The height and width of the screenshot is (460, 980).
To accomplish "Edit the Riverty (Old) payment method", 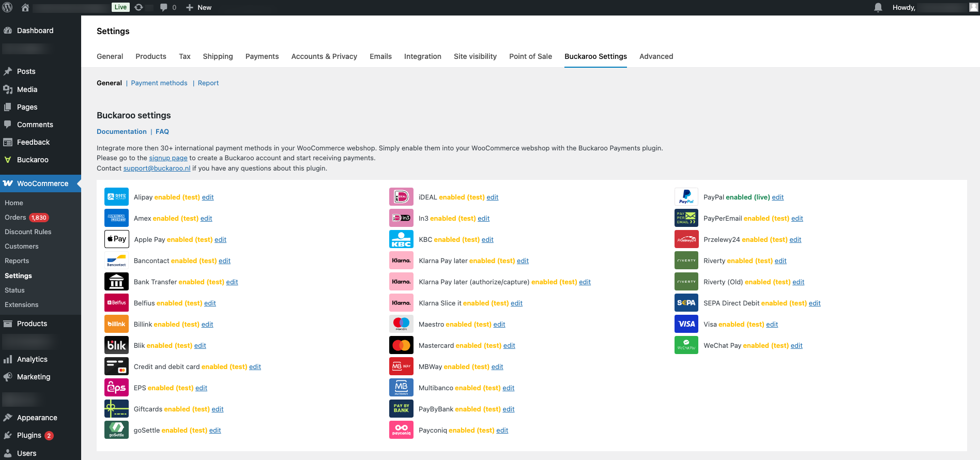I will pos(799,282).
